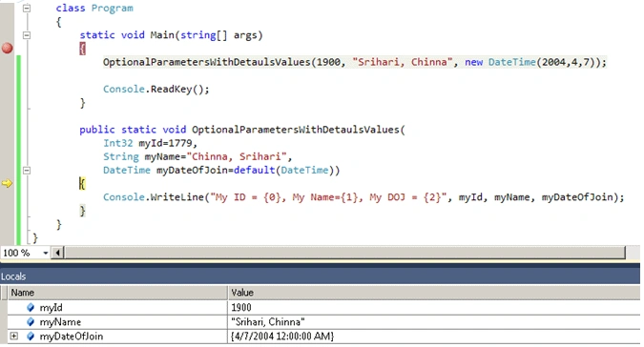Click the myDateOfJoin variable name in Locals
Viewport: 644px width, 347px height.
click(x=72, y=337)
